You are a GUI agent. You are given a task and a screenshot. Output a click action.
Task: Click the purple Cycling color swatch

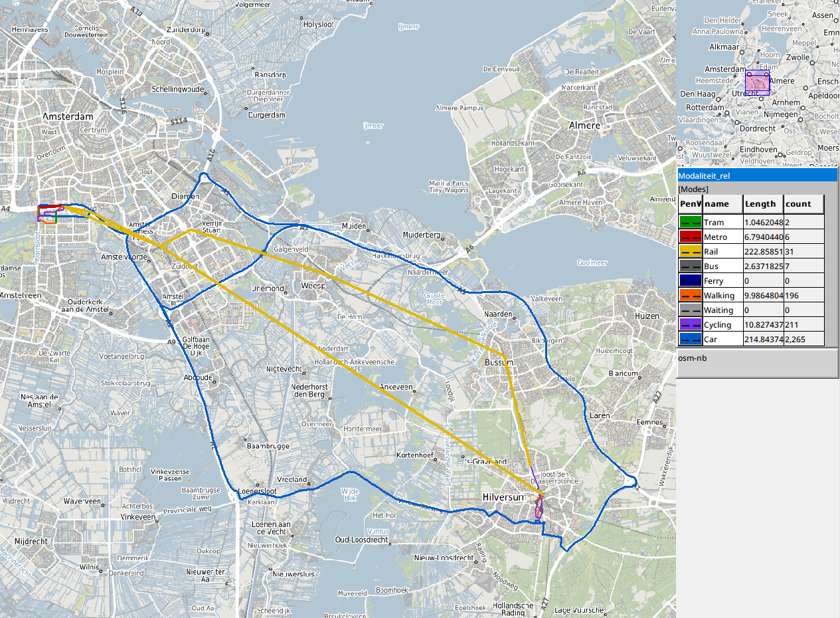click(x=691, y=325)
